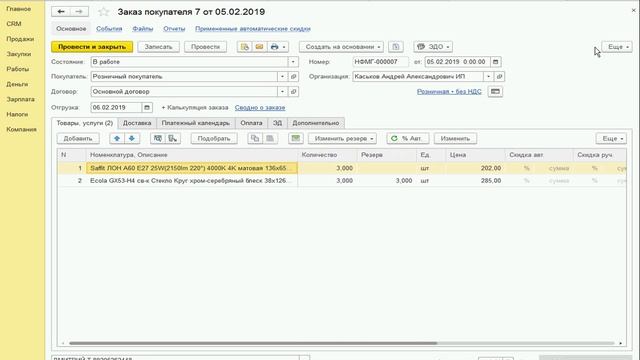
Task: Click the Отгрузка date field 06.02.2019
Action: [x=116, y=107]
